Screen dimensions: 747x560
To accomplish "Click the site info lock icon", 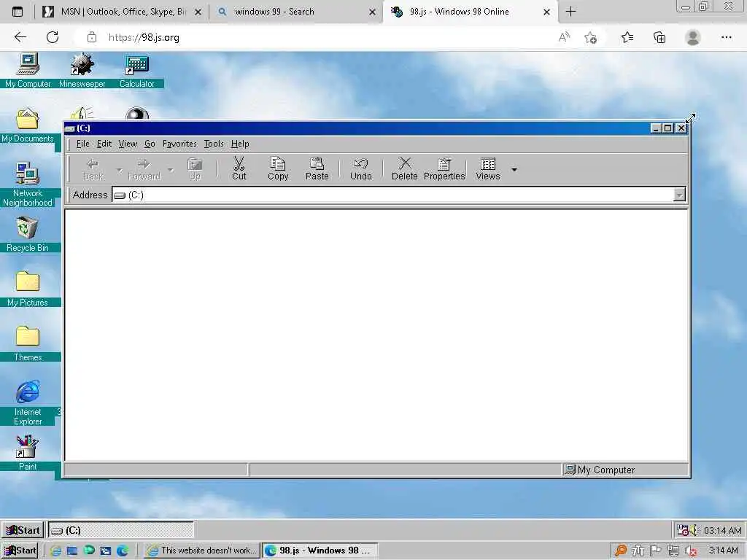I will (92, 37).
